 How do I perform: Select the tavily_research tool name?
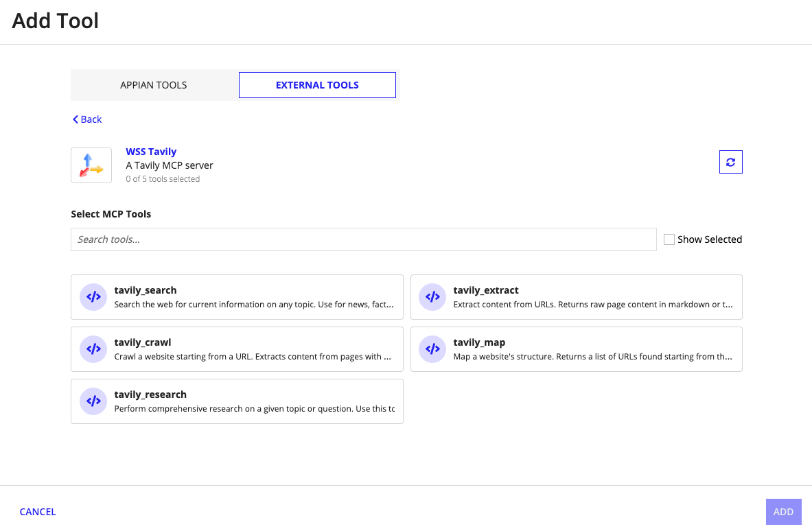point(150,394)
